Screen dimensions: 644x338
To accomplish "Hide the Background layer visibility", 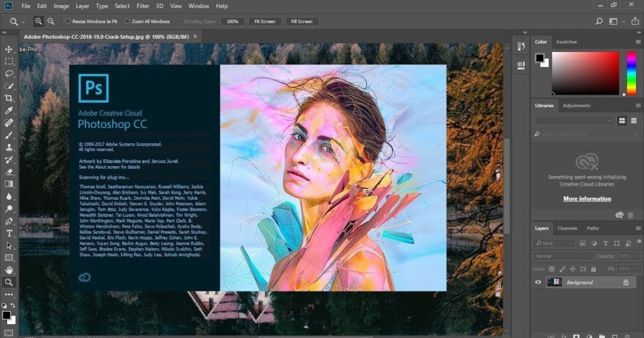I will coord(538,282).
